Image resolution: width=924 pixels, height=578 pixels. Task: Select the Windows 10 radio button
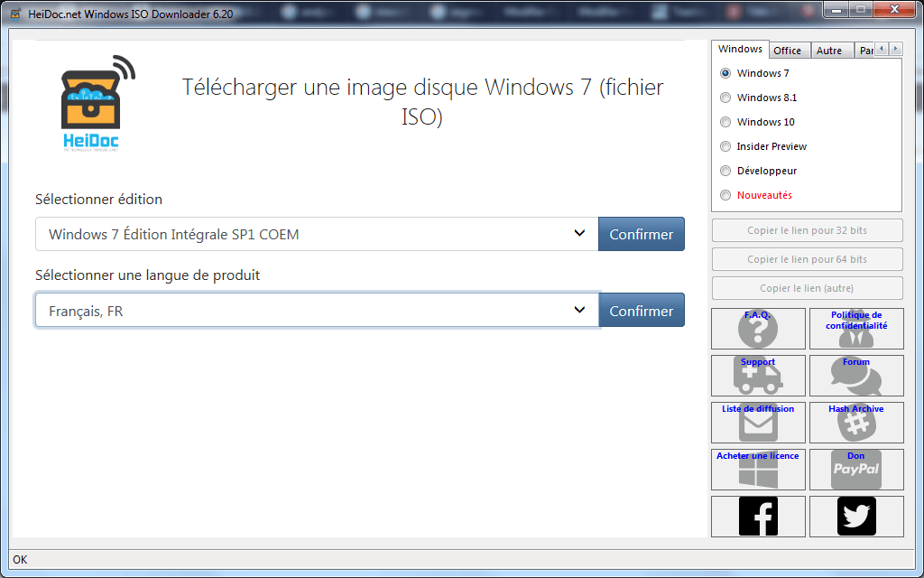(x=725, y=122)
